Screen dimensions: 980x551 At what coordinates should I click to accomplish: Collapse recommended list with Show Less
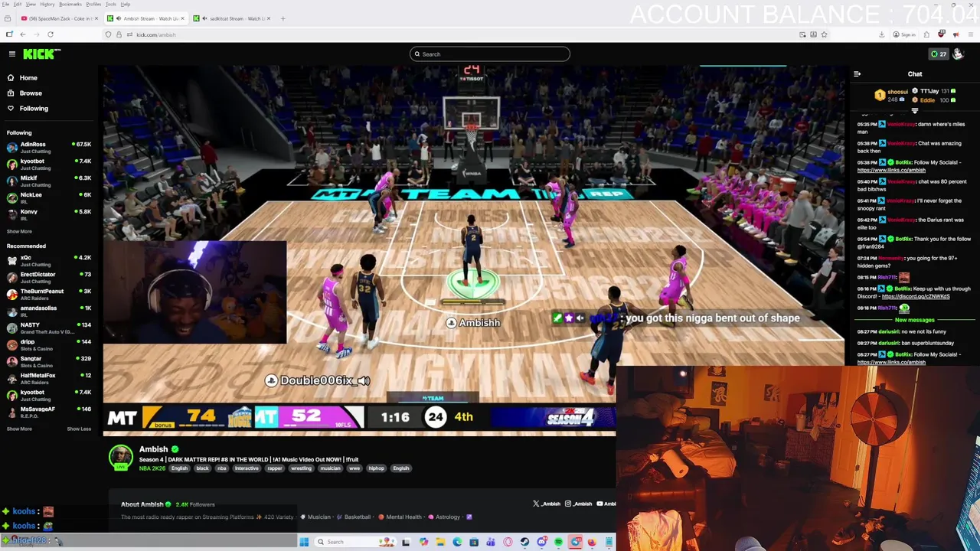[79, 429]
